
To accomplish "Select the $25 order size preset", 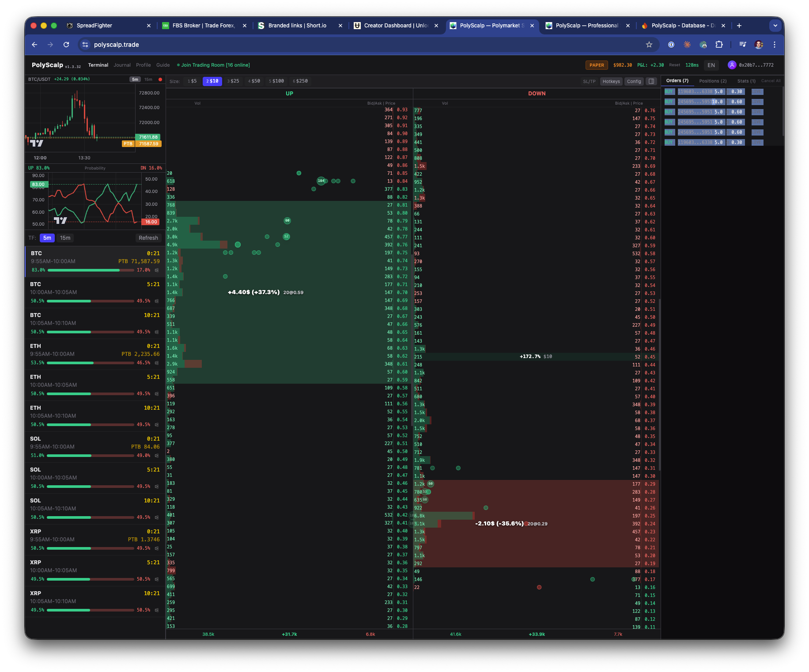I will (233, 81).
